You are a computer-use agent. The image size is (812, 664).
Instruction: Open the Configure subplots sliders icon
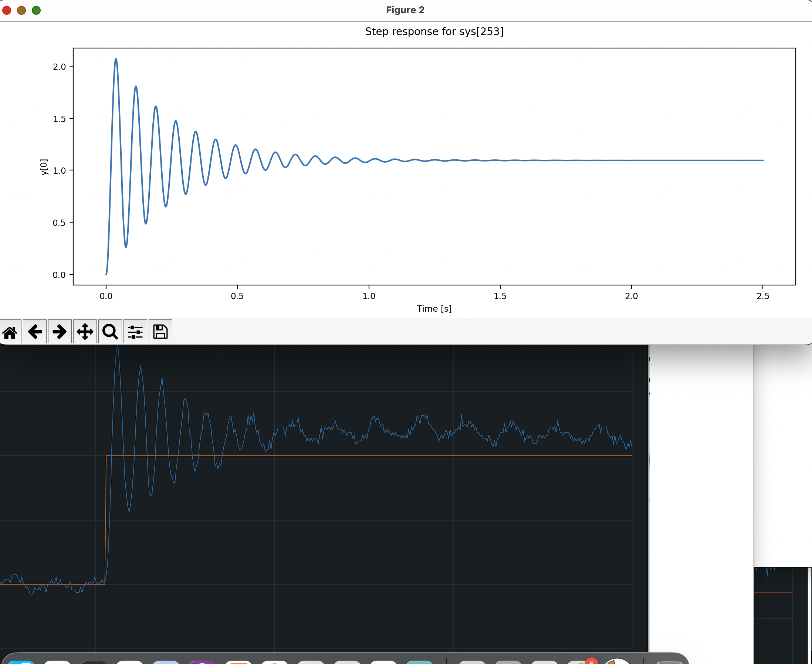point(135,332)
